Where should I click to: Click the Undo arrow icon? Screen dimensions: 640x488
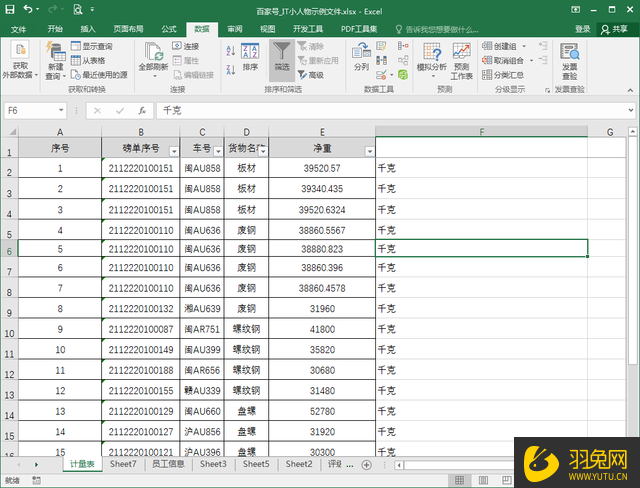[28, 9]
